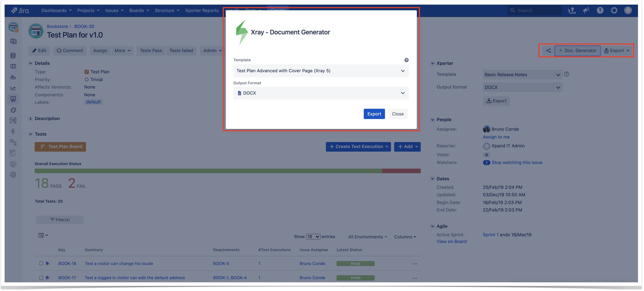This screenshot has width=644, height=291.
Task: Open Xporter output format DOCX dropdown
Action: pyautogui.click(x=522, y=87)
